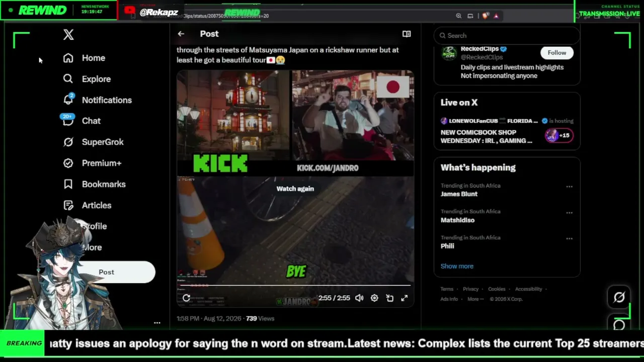Open the account menu three dots
This screenshot has width=644, height=362.
click(x=157, y=323)
